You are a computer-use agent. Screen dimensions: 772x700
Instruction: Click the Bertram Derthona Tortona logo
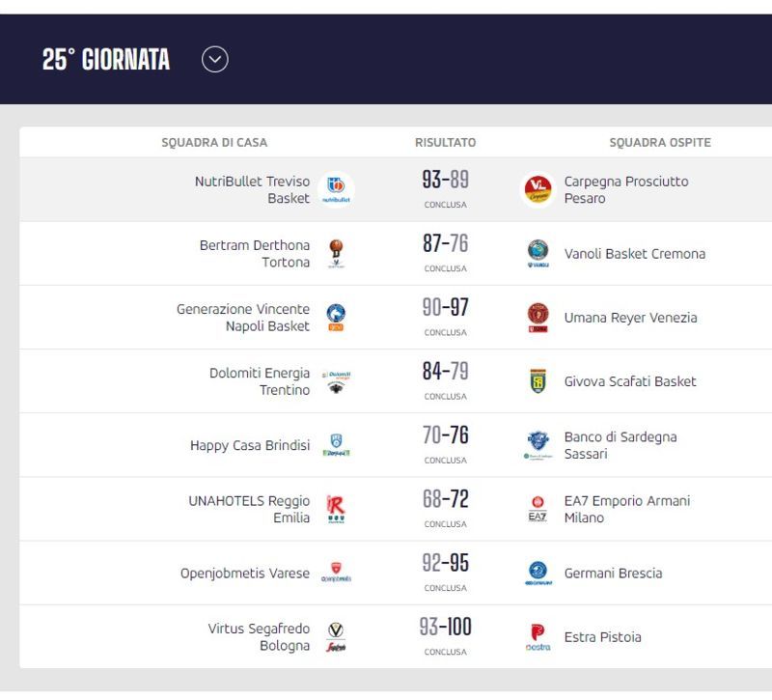pos(336,254)
